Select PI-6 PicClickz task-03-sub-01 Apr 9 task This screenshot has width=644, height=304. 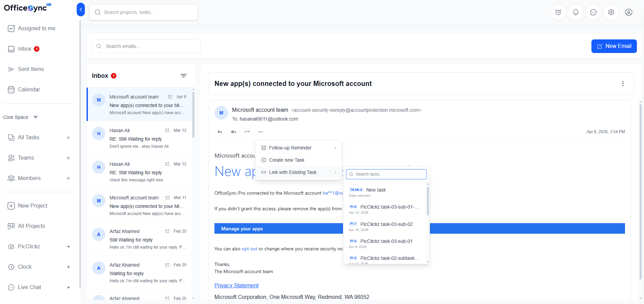click(x=385, y=244)
